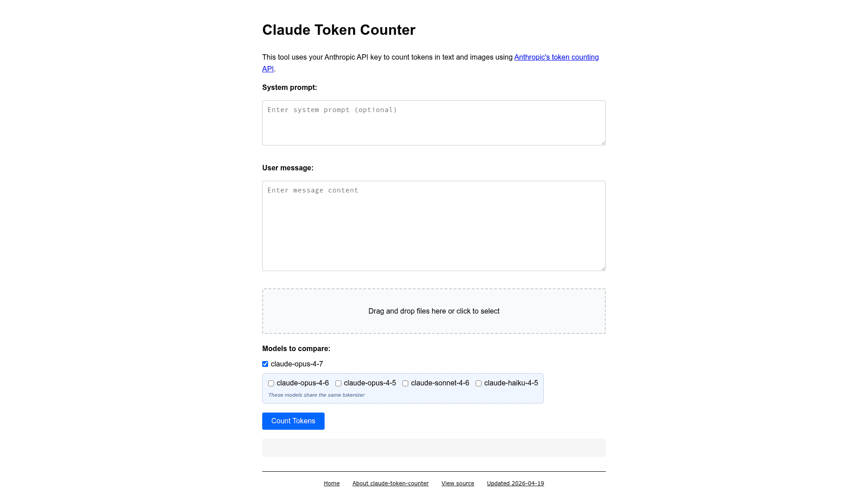The height and width of the screenshot is (488, 868).
Task: Enable the claude-opus-4-6 checkbox
Action: (x=271, y=383)
